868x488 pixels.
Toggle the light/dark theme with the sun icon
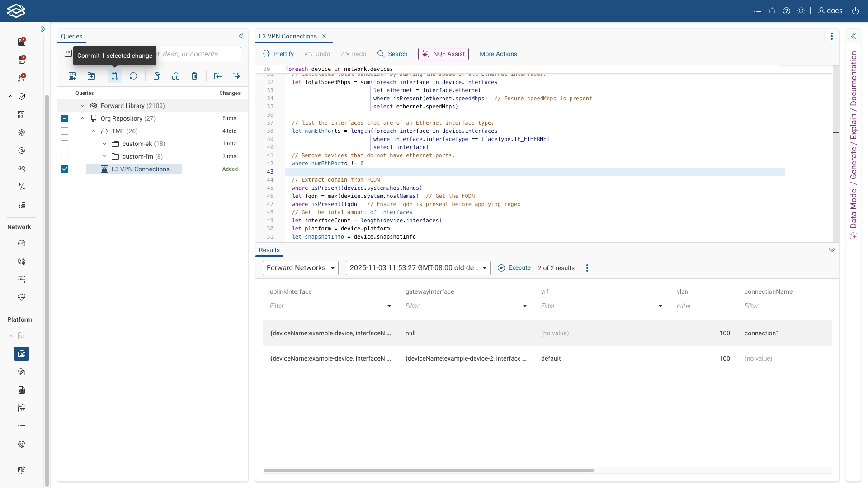point(802,11)
